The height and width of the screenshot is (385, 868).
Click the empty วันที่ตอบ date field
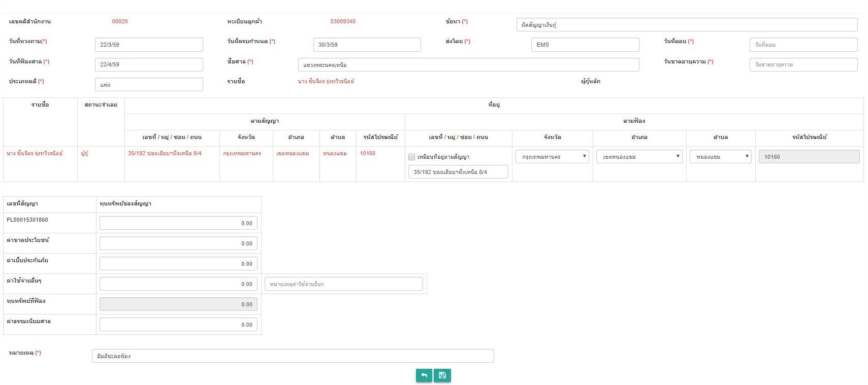click(803, 45)
